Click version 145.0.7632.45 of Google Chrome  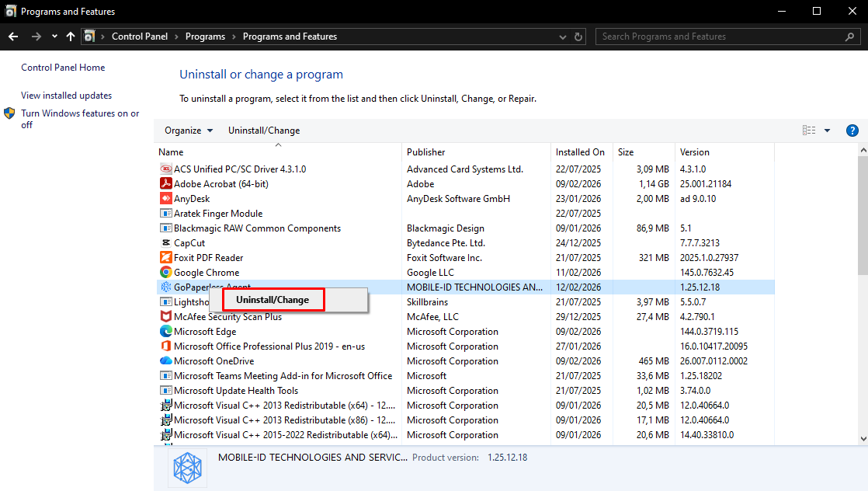coord(707,272)
